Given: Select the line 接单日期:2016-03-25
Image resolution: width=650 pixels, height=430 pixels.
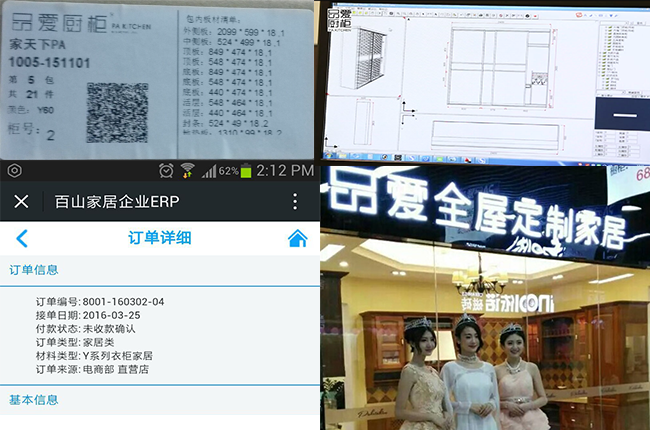Looking at the screenshot, I should point(88,315).
